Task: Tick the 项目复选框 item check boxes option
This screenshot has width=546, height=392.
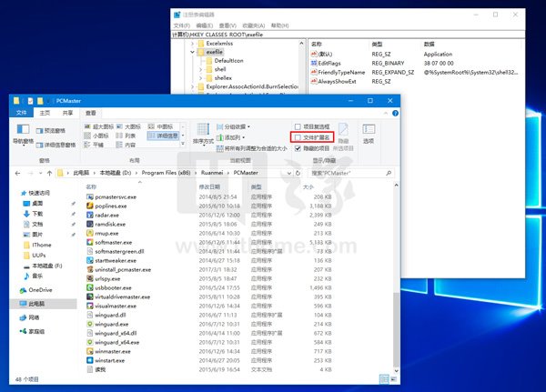Action: coord(298,126)
